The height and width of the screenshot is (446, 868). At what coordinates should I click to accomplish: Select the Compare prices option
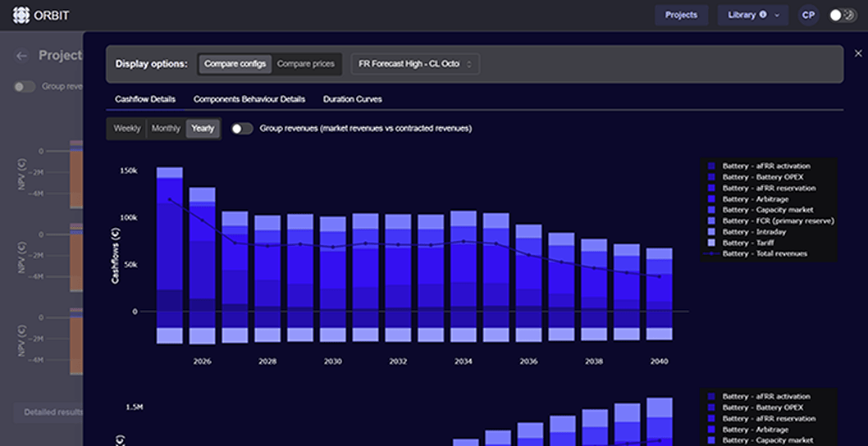307,64
